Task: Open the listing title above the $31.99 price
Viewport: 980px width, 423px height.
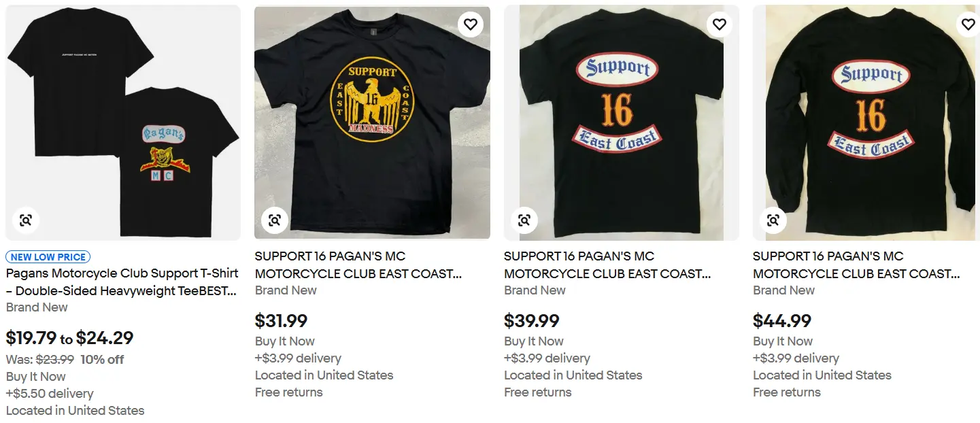Action: [358, 265]
